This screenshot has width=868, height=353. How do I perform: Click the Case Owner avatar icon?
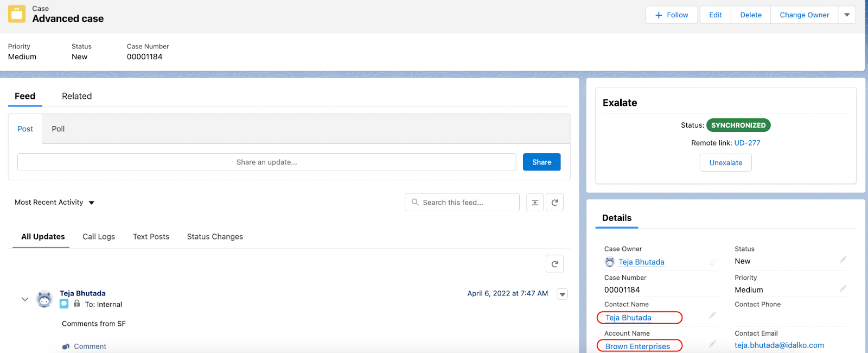point(610,262)
